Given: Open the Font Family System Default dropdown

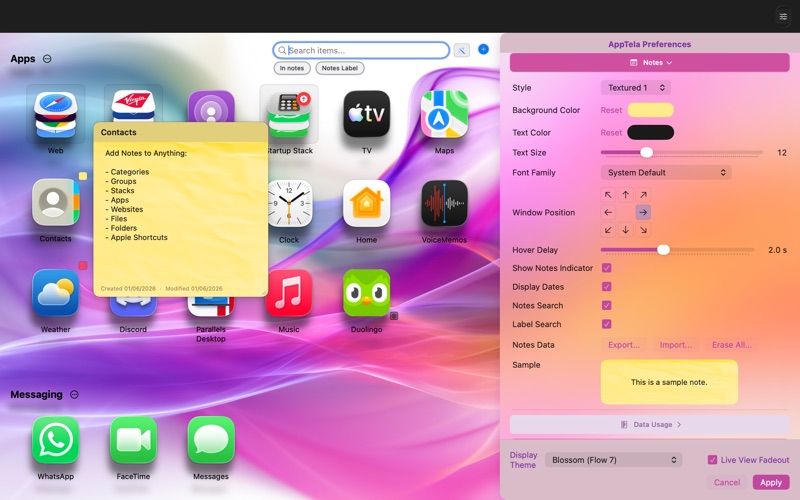Looking at the screenshot, I should pos(666,172).
